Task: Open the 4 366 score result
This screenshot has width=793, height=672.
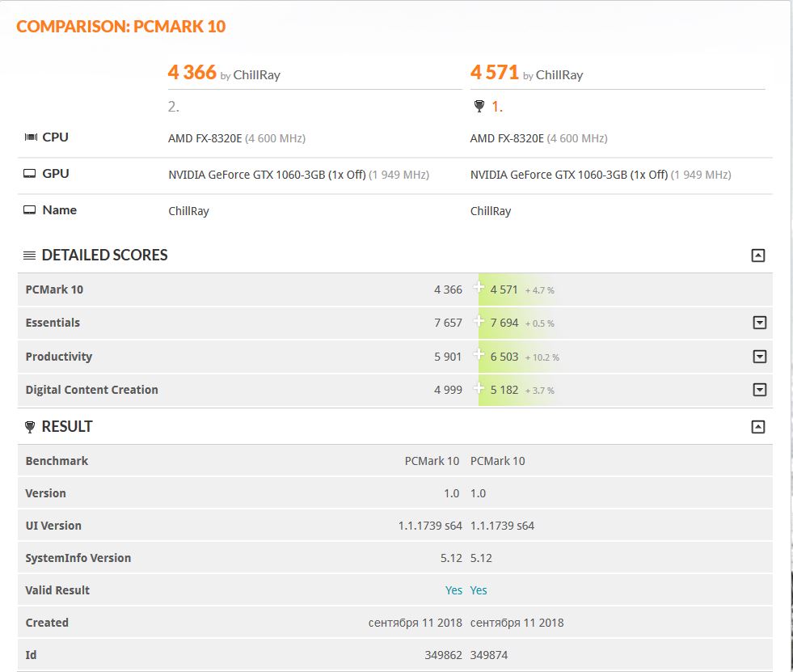Action: (x=192, y=72)
